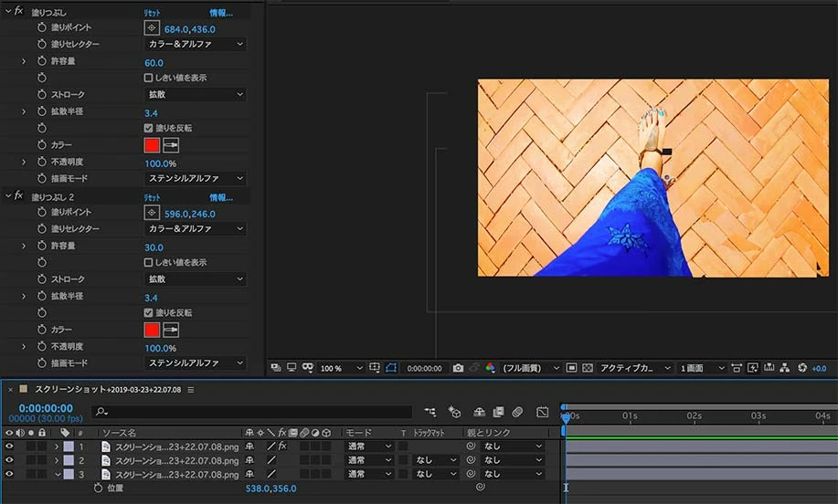Click 情報... for the 塗りつぶし 2 effect
The width and height of the screenshot is (838, 504).
click(221, 197)
